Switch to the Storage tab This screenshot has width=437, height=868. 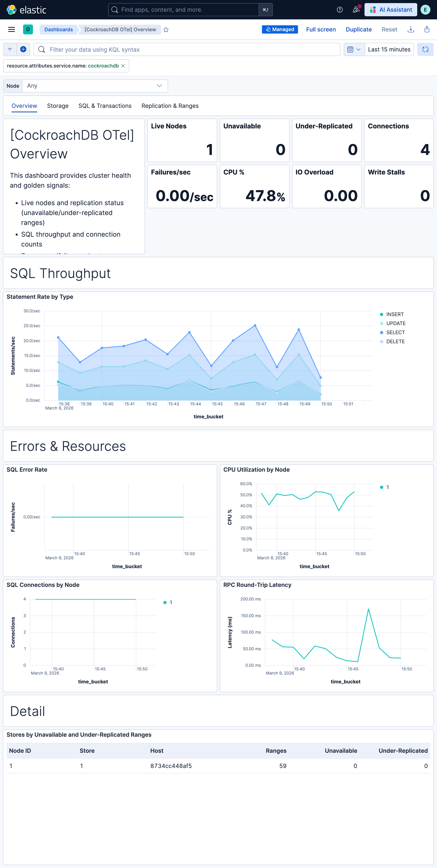click(58, 106)
